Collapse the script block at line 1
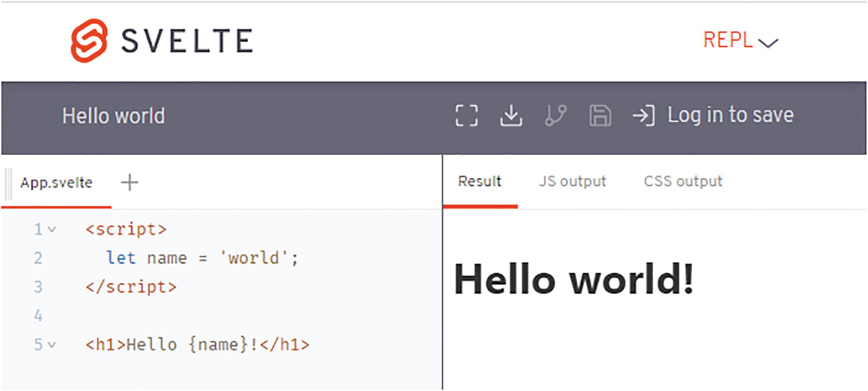The image size is (868, 391). point(52,230)
